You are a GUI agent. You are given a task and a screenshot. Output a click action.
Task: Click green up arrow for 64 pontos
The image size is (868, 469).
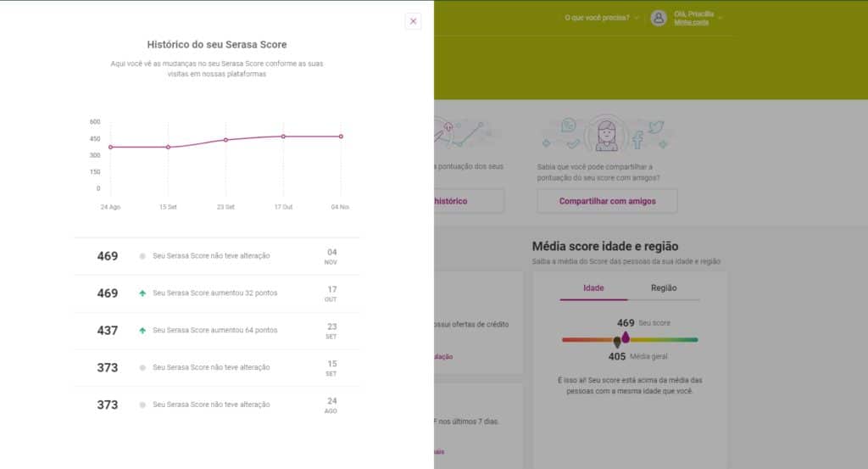click(142, 330)
